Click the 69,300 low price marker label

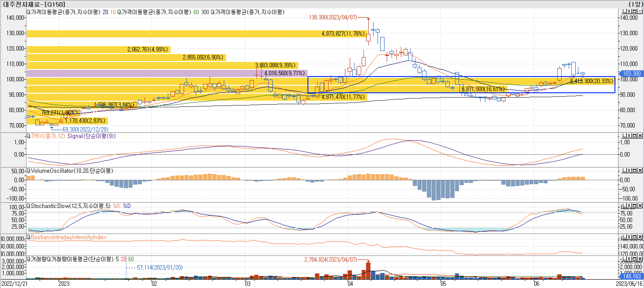point(85,129)
